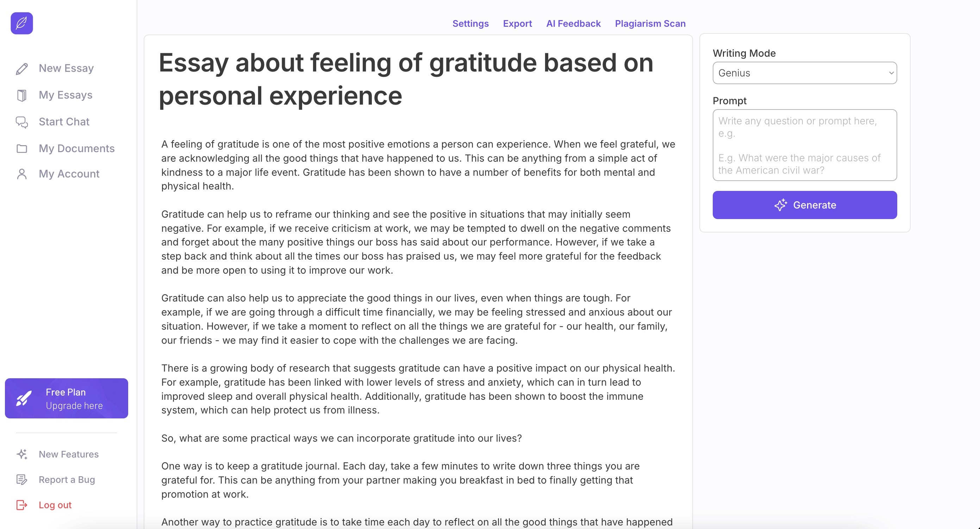Click the Log out link
Image resolution: width=980 pixels, height=529 pixels.
pos(55,505)
